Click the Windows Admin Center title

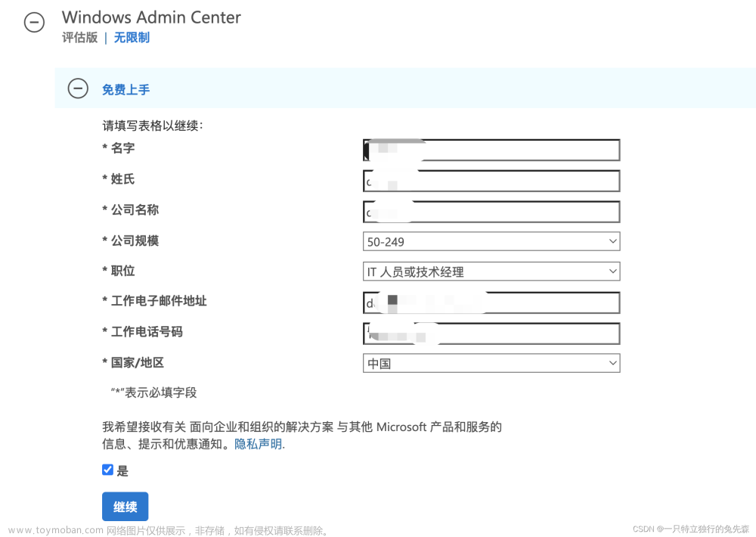pyautogui.click(x=151, y=17)
